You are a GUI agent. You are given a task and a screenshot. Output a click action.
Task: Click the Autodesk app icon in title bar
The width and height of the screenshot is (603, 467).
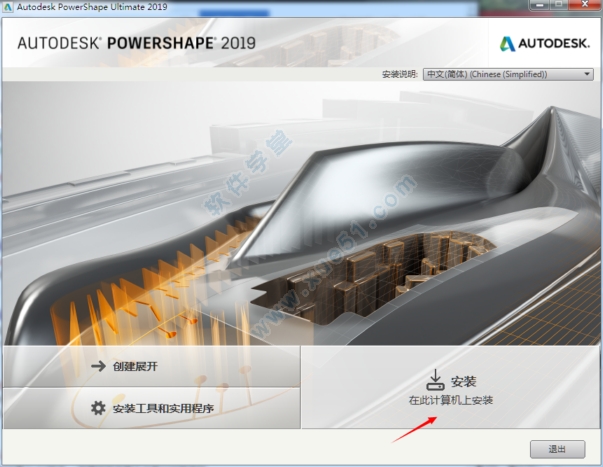[x=7, y=7]
